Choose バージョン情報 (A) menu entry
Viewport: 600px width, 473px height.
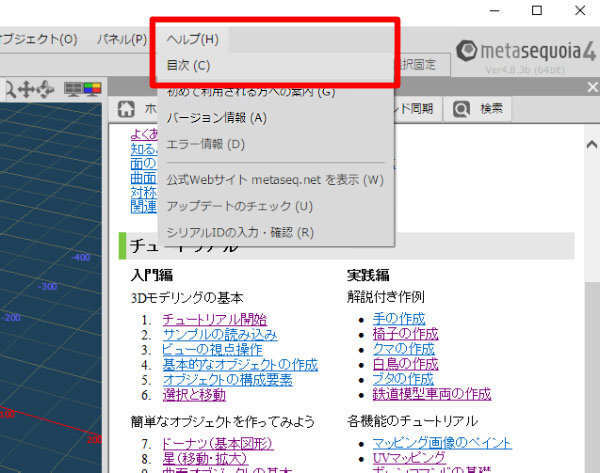pos(217,118)
